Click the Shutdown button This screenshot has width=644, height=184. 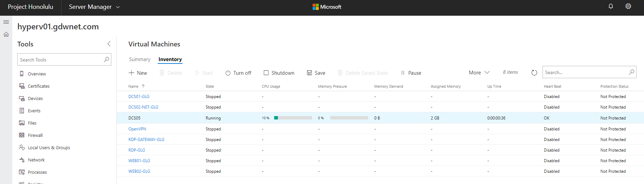[x=279, y=73]
